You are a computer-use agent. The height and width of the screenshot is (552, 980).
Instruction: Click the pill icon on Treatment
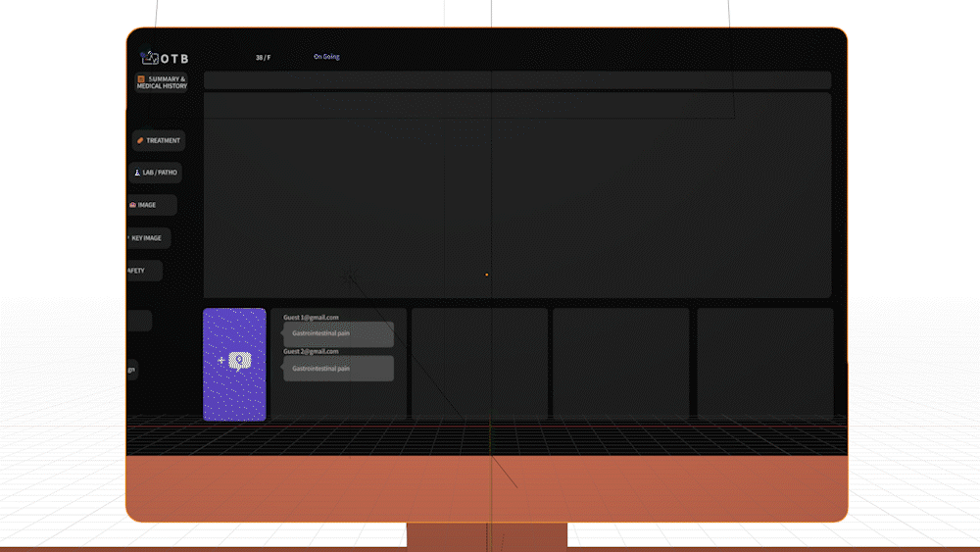pyautogui.click(x=140, y=140)
